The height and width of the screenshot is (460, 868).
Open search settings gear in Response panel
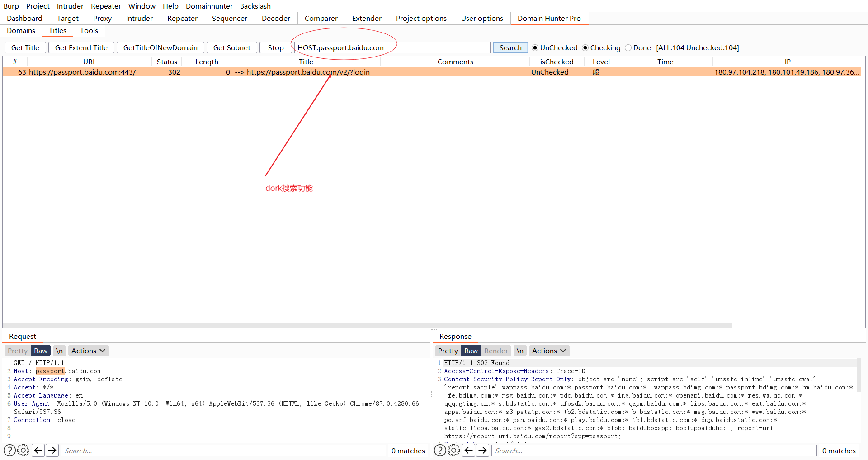(454, 450)
